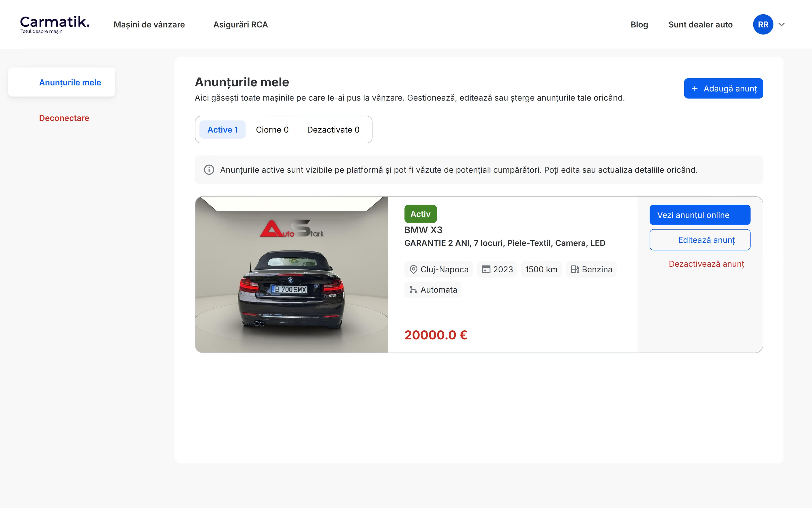The width and height of the screenshot is (812, 508).
Task: Click the Adaugă anunț button
Action: [723, 88]
